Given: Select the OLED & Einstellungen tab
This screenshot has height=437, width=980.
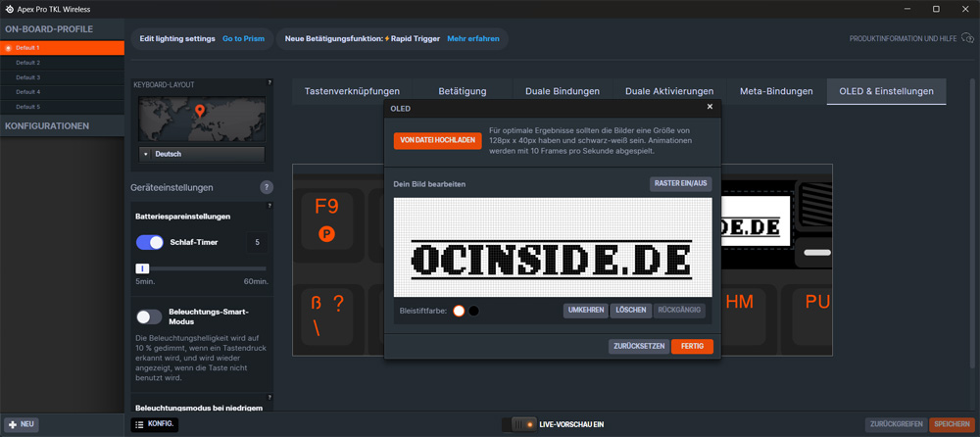Looking at the screenshot, I should point(886,91).
